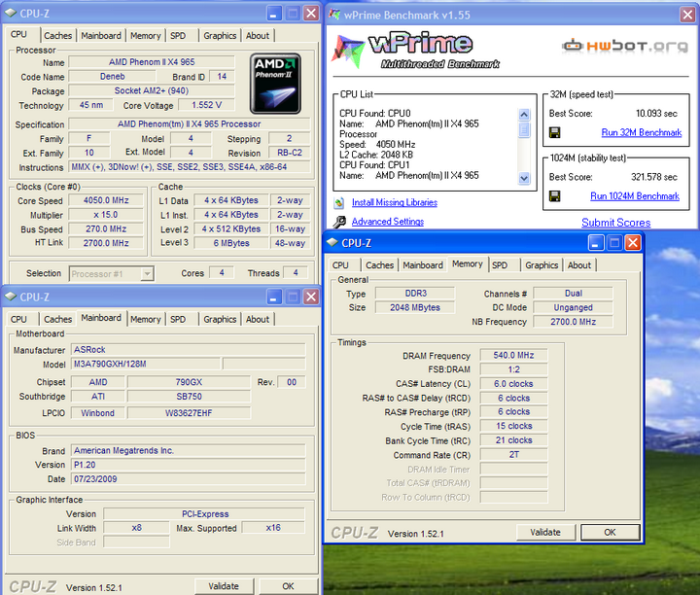Image resolution: width=700 pixels, height=595 pixels.
Task: Click the CPU List scrollbar down arrow
Action: (x=524, y=178)
